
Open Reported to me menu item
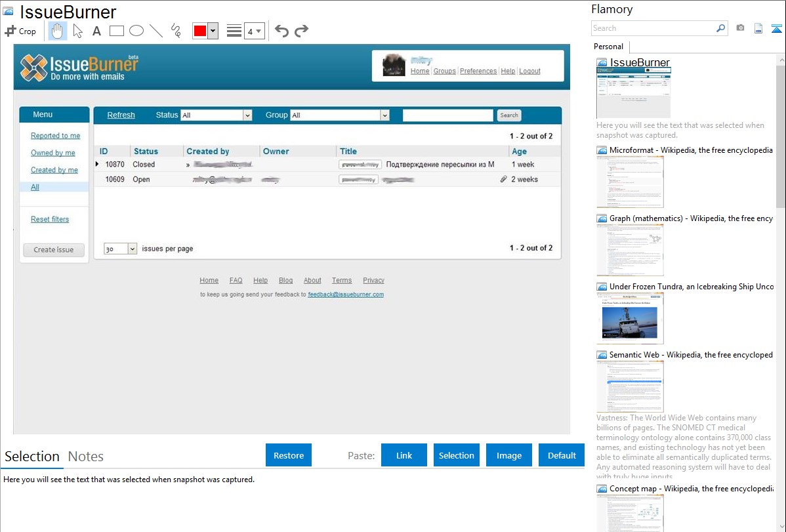(55, 135)
